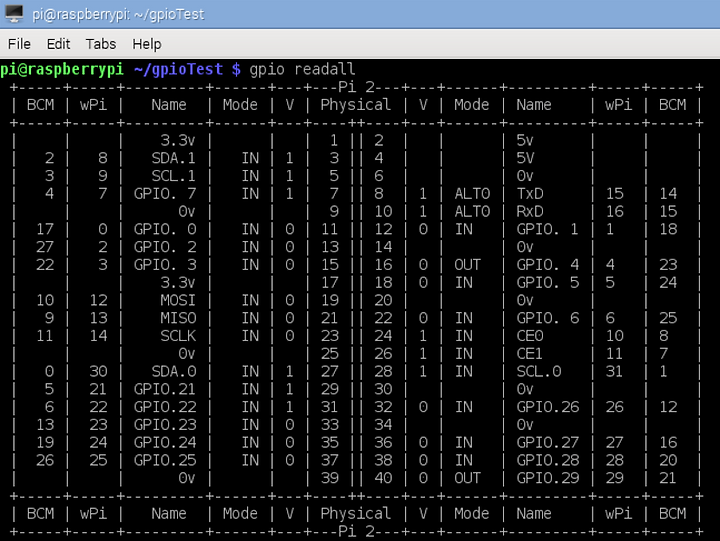Click the 'TxD' name cell
720x541 pixels.
[x=530, y=194]
